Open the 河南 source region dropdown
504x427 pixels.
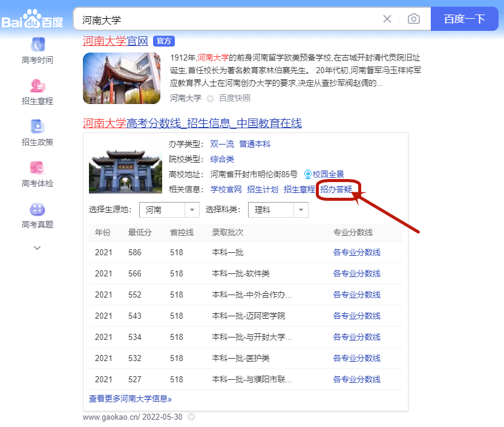pos(169,210)
